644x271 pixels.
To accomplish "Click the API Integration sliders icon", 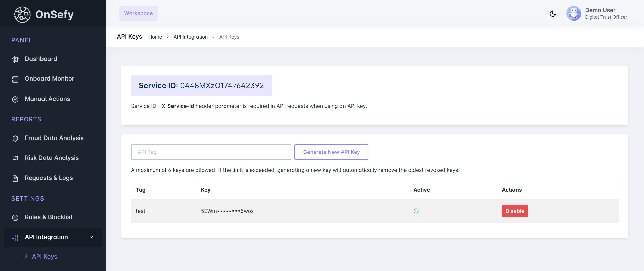I will [15, 238].
